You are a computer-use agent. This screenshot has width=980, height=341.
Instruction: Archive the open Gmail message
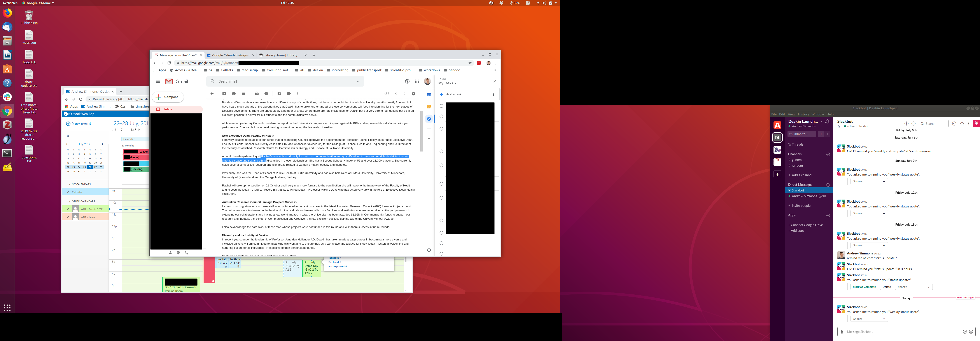click(x=224, y=94)
